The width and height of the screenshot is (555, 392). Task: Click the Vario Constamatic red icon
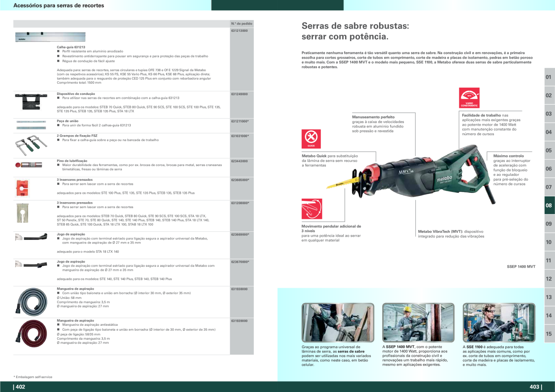[x=470, y=98]
